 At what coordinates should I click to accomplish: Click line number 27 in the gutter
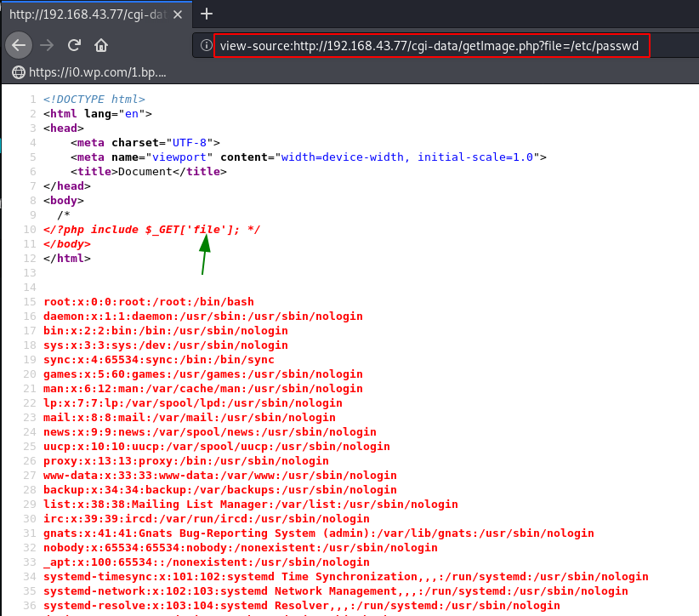pyautogui.click(x=30, y=476)
